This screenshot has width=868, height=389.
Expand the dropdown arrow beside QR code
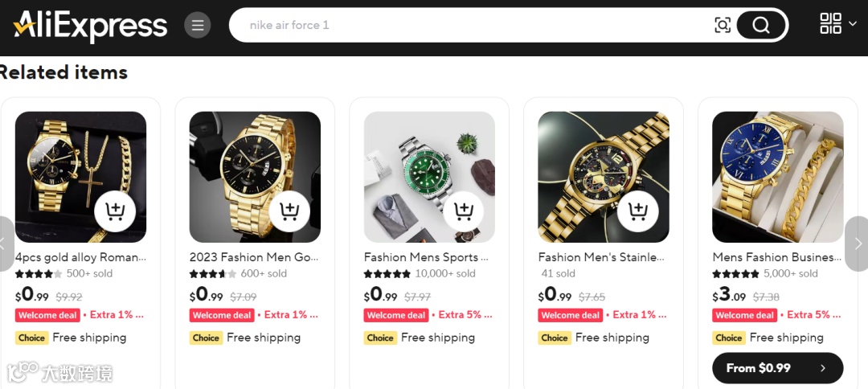click(x=853, y=24)
